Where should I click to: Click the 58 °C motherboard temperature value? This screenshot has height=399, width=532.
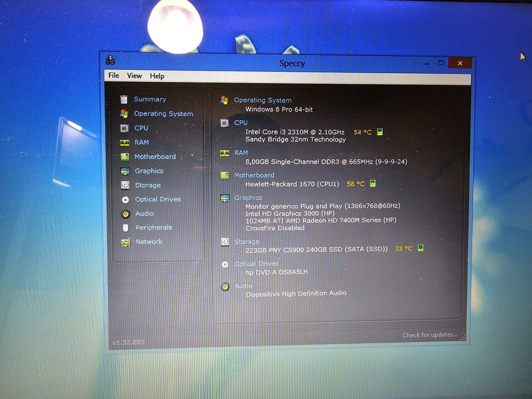[x=356, y=184]
